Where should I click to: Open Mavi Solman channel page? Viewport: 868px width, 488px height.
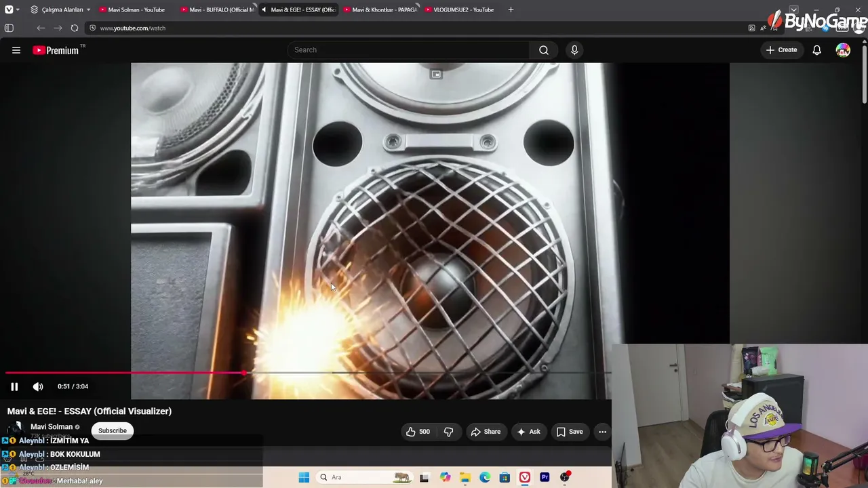tap(52, 426)
